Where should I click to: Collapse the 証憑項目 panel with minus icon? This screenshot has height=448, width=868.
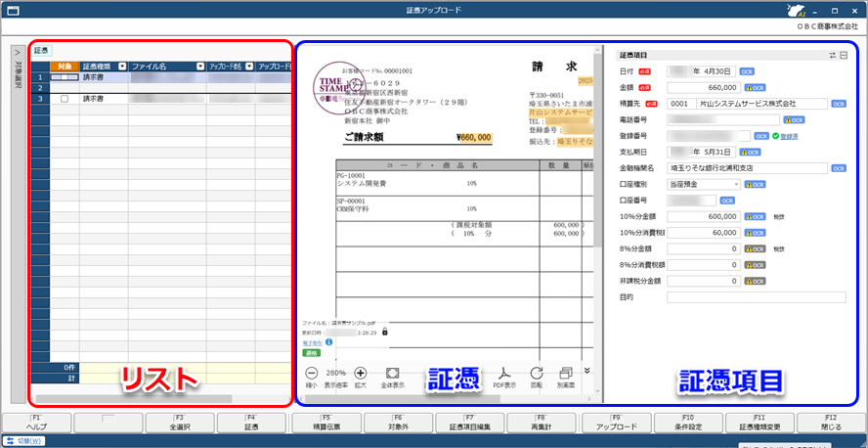pos(844,55)
